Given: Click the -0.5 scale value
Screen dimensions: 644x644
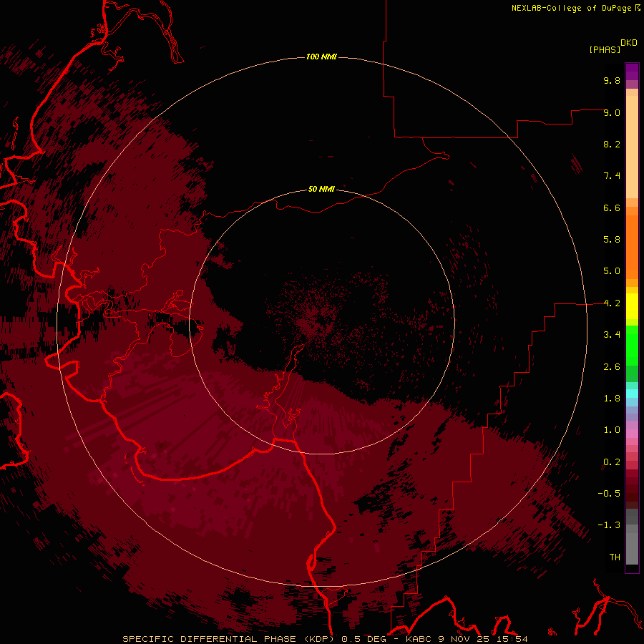Looking at the screenshot, I should (x=609, y=494).
